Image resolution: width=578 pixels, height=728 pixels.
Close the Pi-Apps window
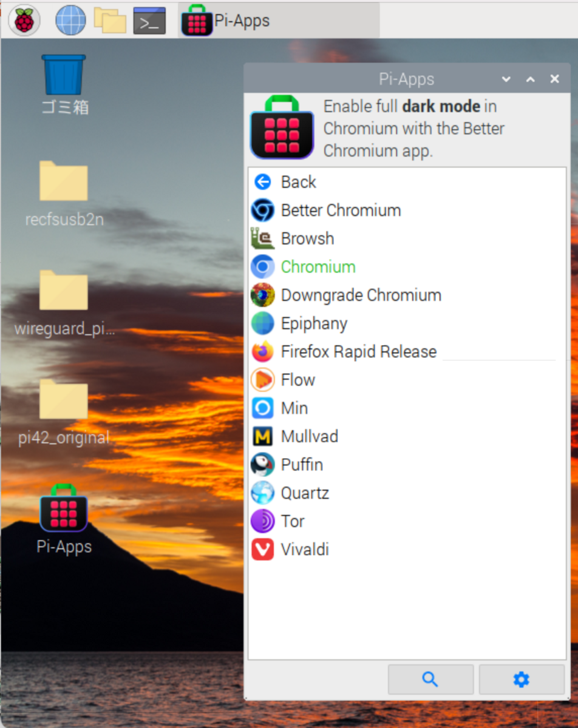554,79
